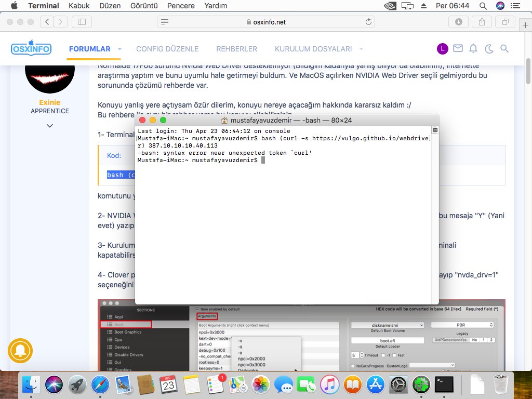Open the forum mail inbox icon
532x399 pixels.
458,49
